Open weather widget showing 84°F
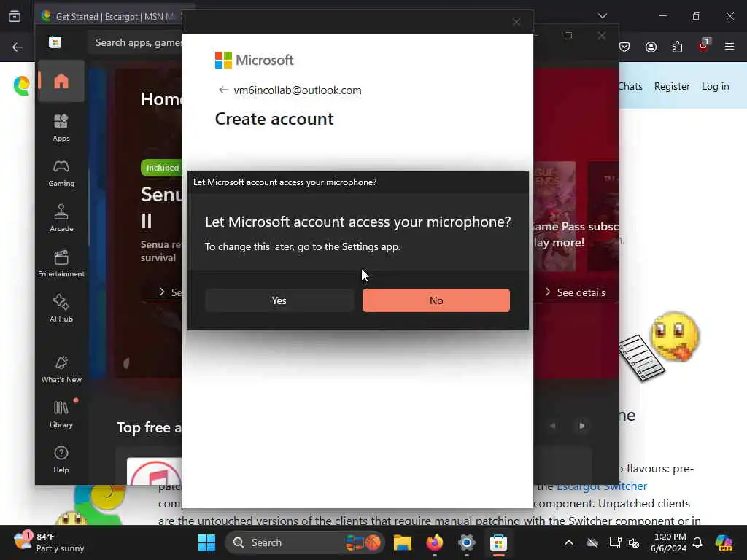 click(x=49, y=542)
